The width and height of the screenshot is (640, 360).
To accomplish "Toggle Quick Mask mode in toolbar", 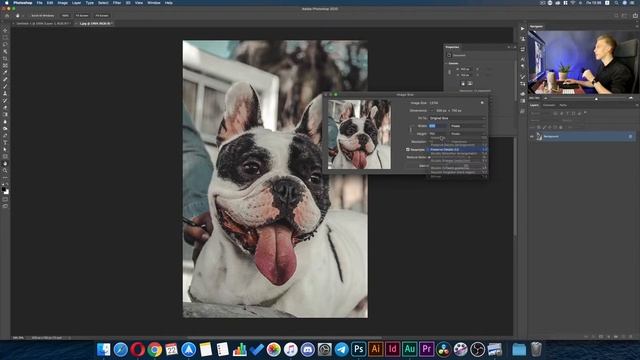I will [x=5, y=199].
